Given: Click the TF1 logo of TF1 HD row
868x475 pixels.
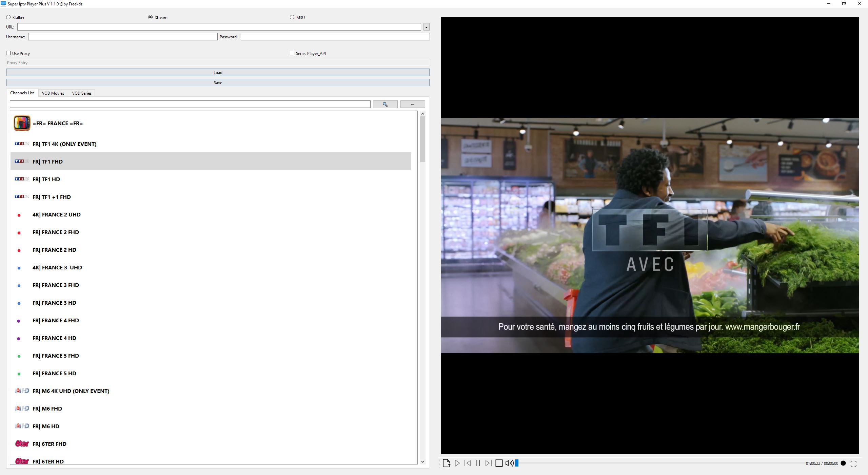Looking at the screenshot, I should [x=22, y=179].
